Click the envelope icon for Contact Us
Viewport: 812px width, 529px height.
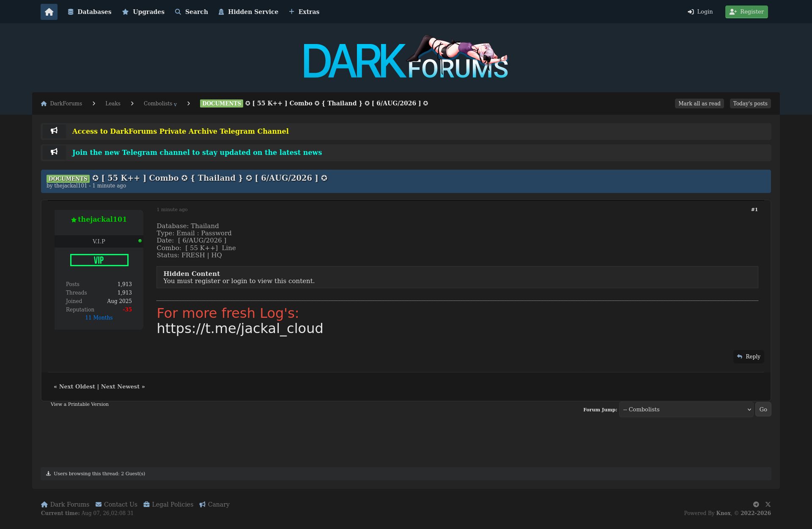[x=99, y=504]
